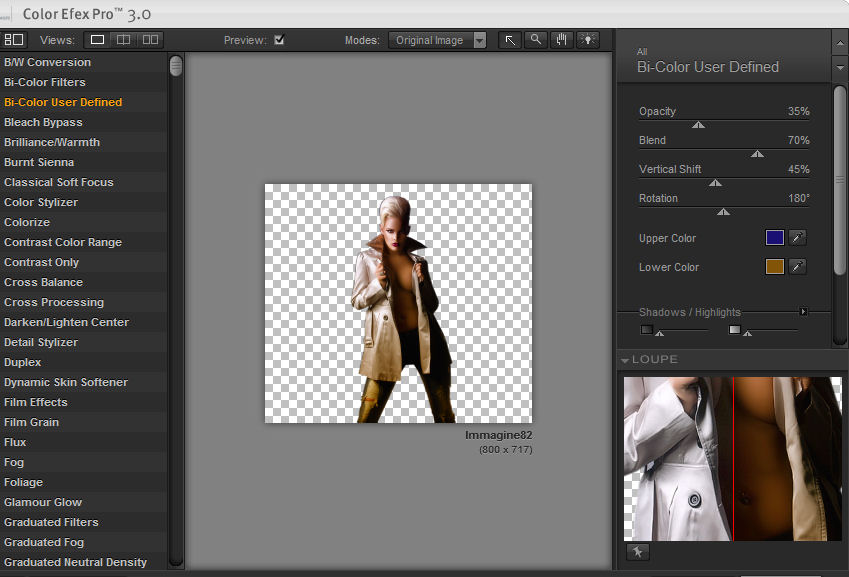
Task: Click the filter list scrollbar handle
Action: pos(176,66)
